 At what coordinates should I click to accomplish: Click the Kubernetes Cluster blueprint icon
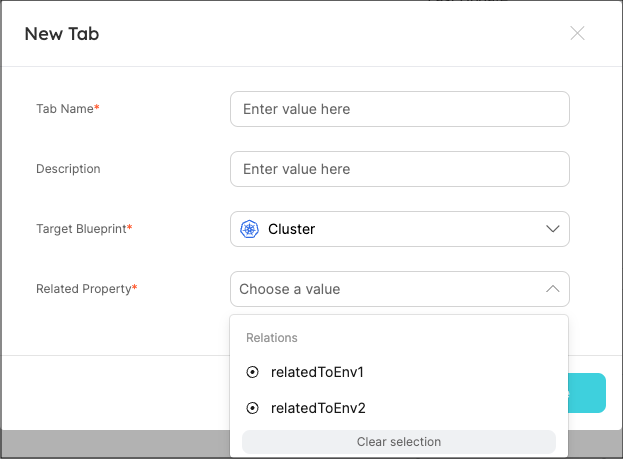pyautogui.click(x=249, y=229)
